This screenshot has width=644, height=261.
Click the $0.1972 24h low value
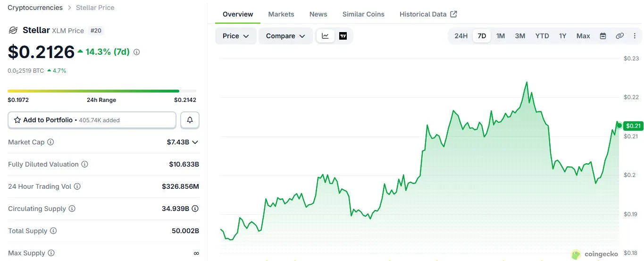tap(18, 100)
